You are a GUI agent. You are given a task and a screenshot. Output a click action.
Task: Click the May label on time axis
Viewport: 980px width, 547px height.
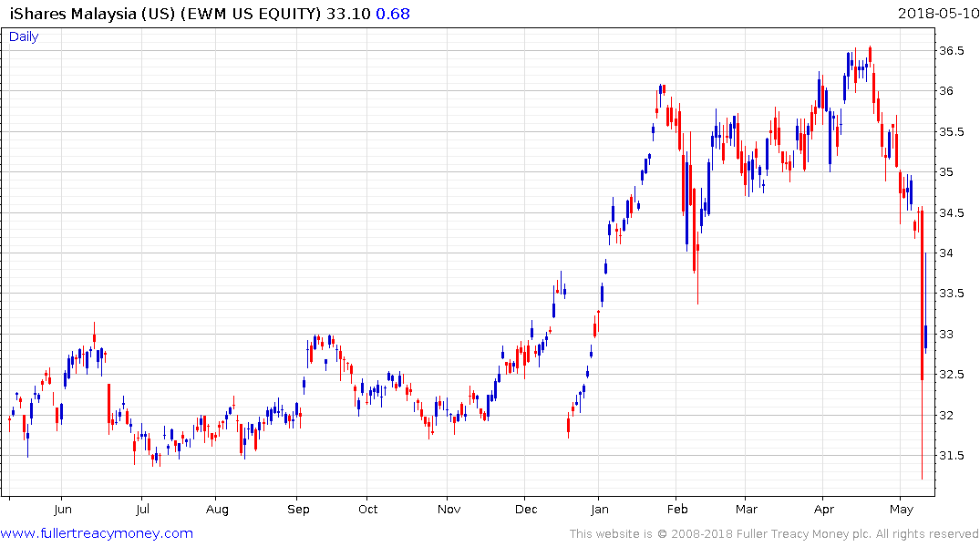902,510
